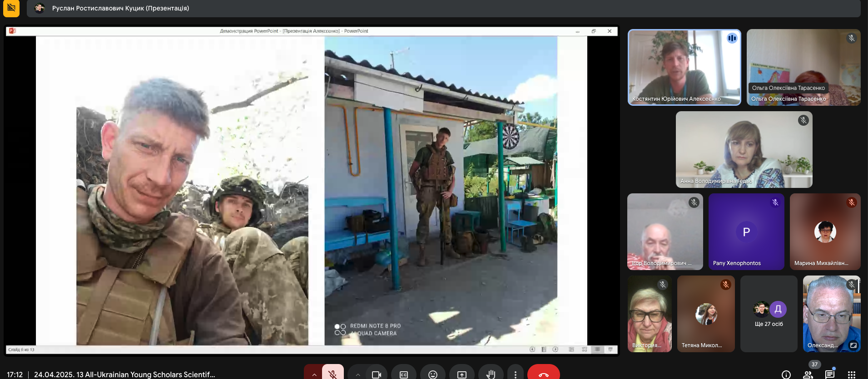Click the Анна Володимирівна video tile
The width and height of the screenshot is (868, 379).
(744, 150)
